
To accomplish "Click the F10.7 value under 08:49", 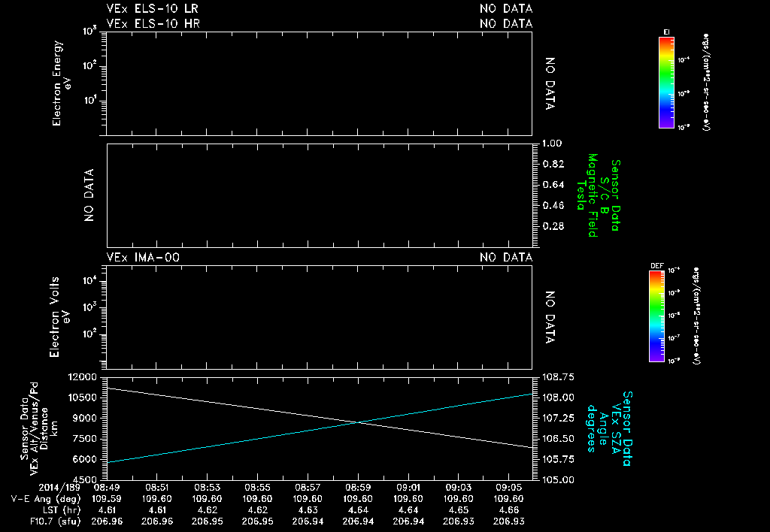I will coord(107,521).
